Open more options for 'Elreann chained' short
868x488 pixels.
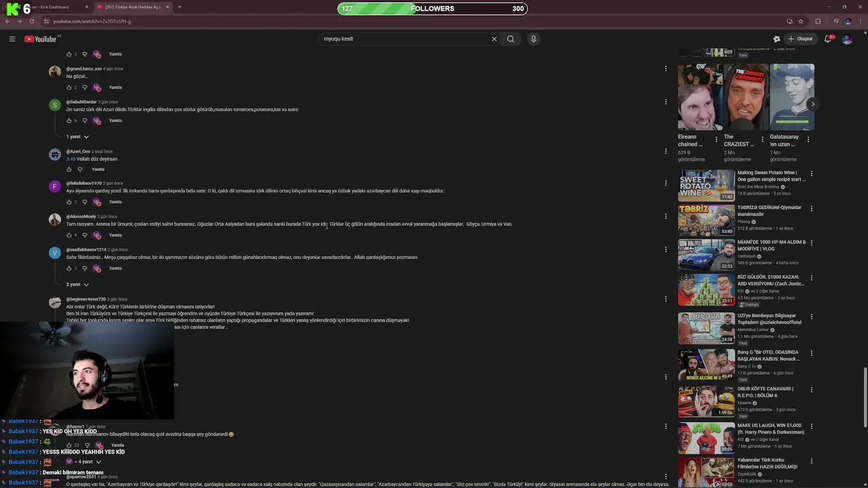click(x=716, y=140)
